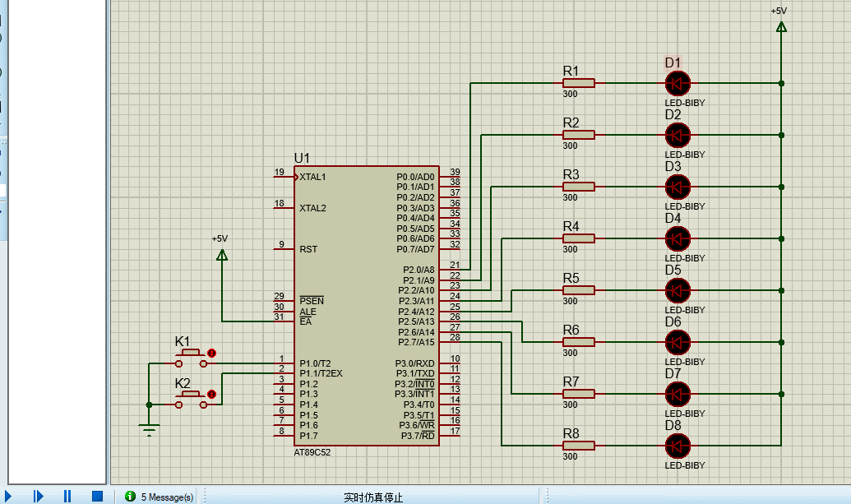Viewport: 851px width, 504px height.
Task: Select the D1 LED symbol
Action: [x=678, y=83]
